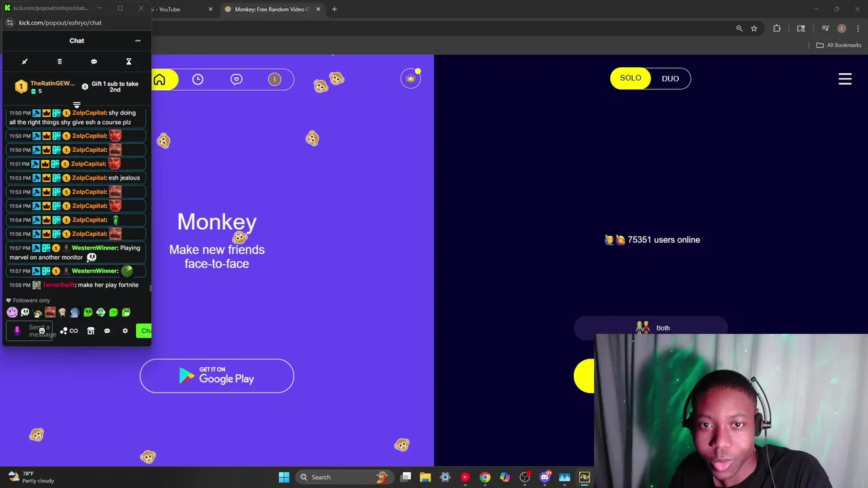Click the infinity icon in chat bar

(74, 331)
